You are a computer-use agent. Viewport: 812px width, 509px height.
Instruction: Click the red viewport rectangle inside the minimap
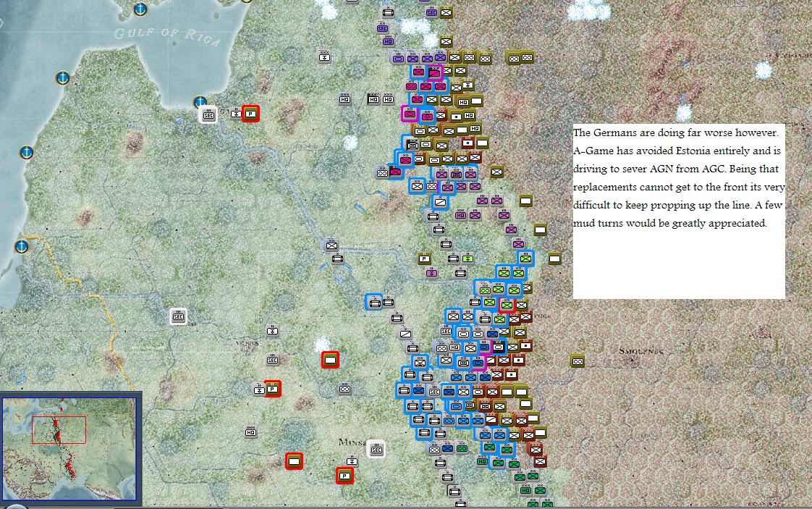click(x=59, y=429)
